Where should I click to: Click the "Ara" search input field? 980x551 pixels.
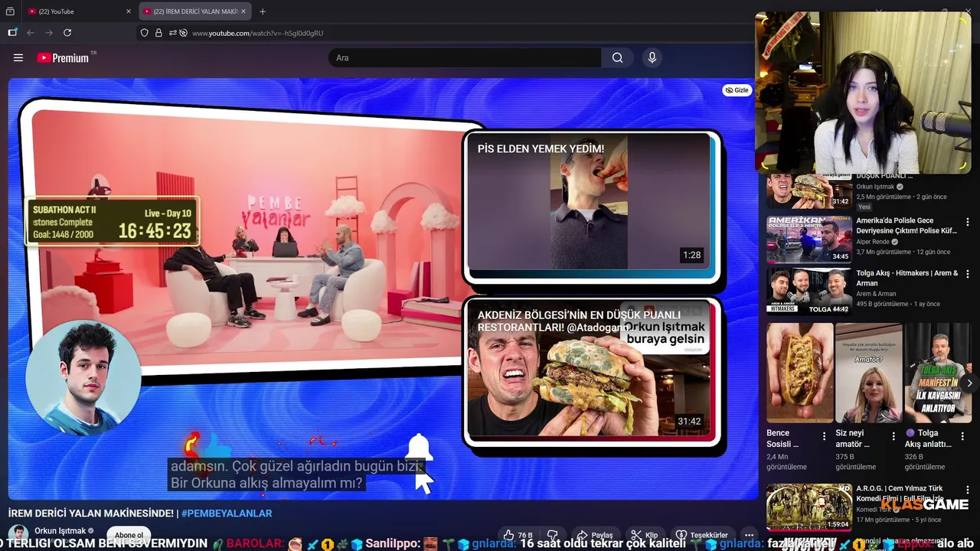tap(465, 57)
